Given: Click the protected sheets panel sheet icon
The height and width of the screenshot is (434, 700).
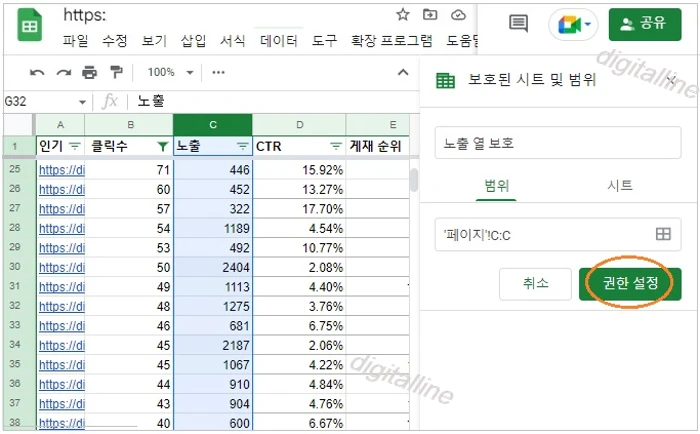Looking at the screenshot, I should [445, 81].
